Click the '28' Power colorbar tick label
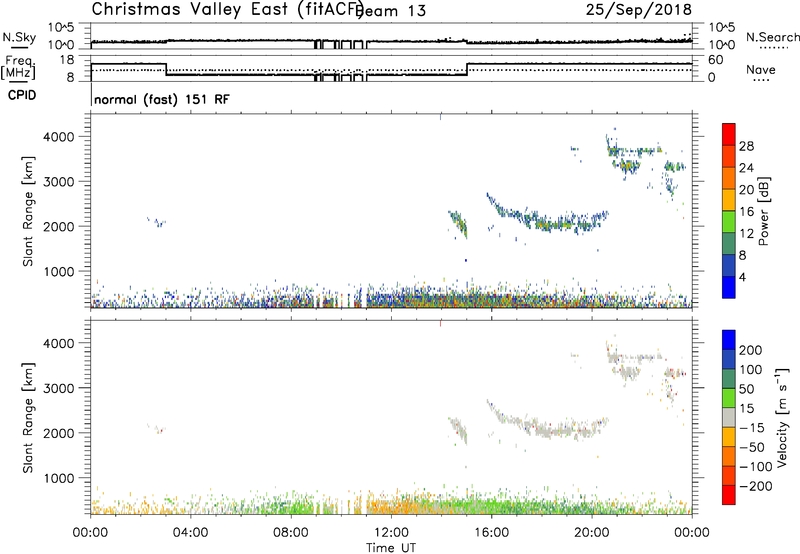Image resolution: width=800 pixels, height=554 pixels. tap(746, 146)
